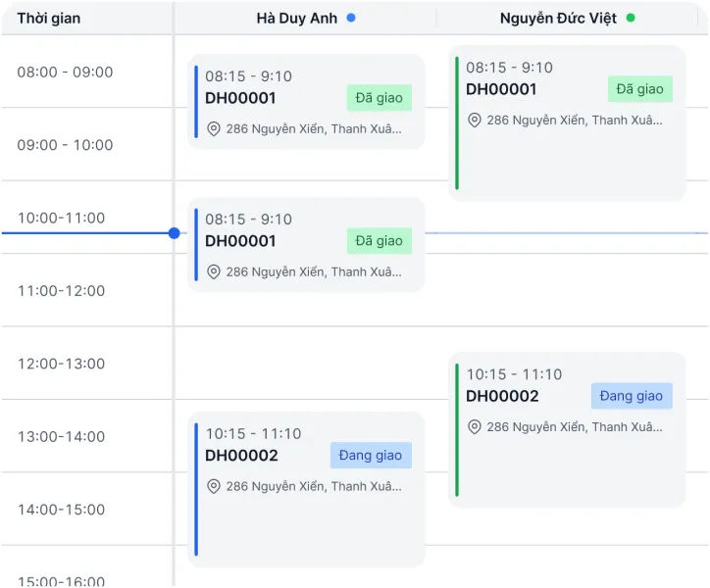
Task: Click the address in Nguyễn Đức Việt's DH00002 card
Action: point(575,427)
